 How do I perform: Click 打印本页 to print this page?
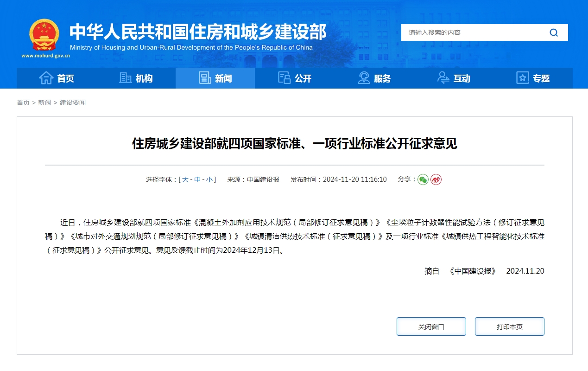(509, 326)
